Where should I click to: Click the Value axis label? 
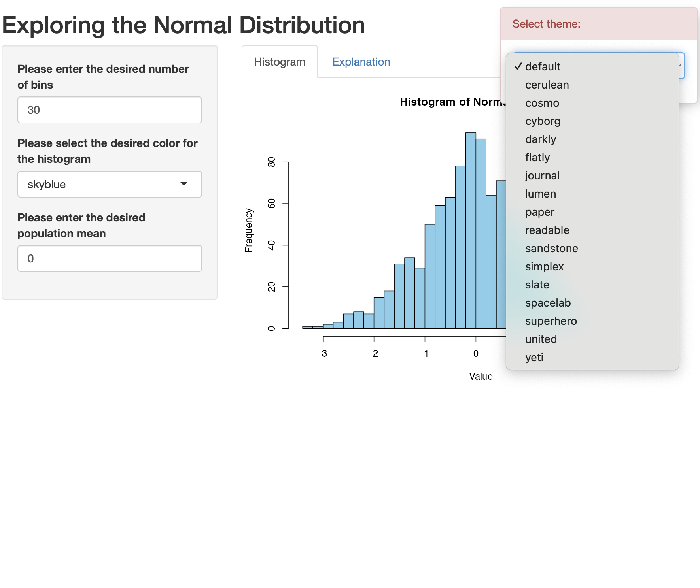click(481, 376)
